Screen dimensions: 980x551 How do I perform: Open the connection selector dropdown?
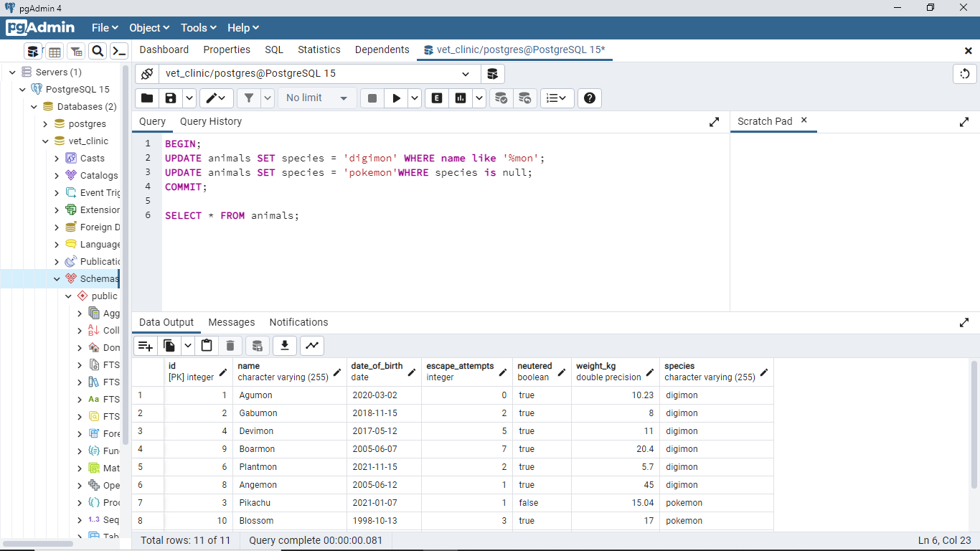[x=466, y=74]
